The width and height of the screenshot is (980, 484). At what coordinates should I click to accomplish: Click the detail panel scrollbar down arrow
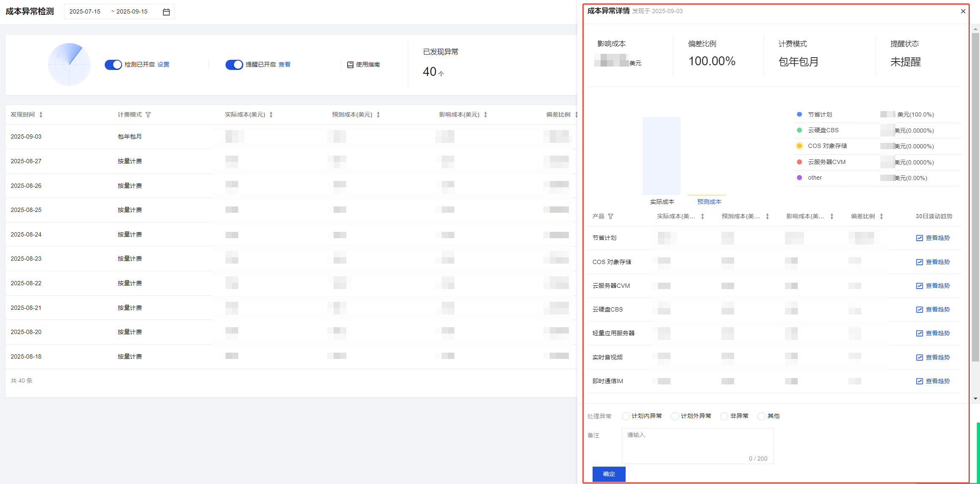point(975,399)
